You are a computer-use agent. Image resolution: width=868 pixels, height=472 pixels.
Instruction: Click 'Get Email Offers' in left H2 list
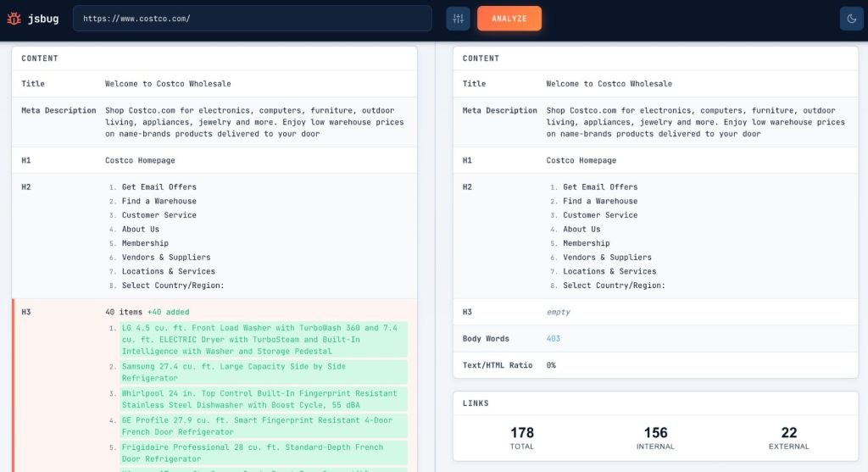(159, 187)
